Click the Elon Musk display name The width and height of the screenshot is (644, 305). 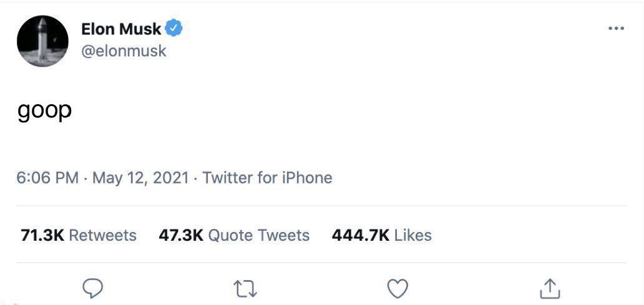(121, 29)
